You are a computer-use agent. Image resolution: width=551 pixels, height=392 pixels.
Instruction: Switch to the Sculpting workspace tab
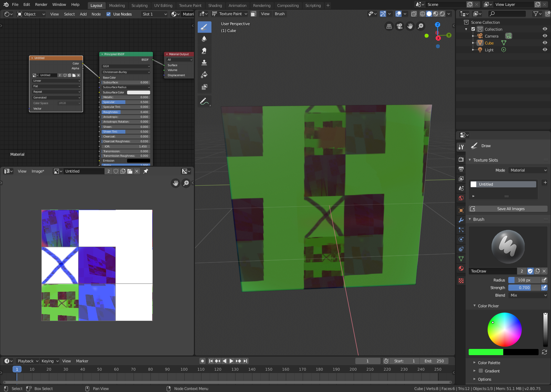pyautogui.click(x=139, y=6)
